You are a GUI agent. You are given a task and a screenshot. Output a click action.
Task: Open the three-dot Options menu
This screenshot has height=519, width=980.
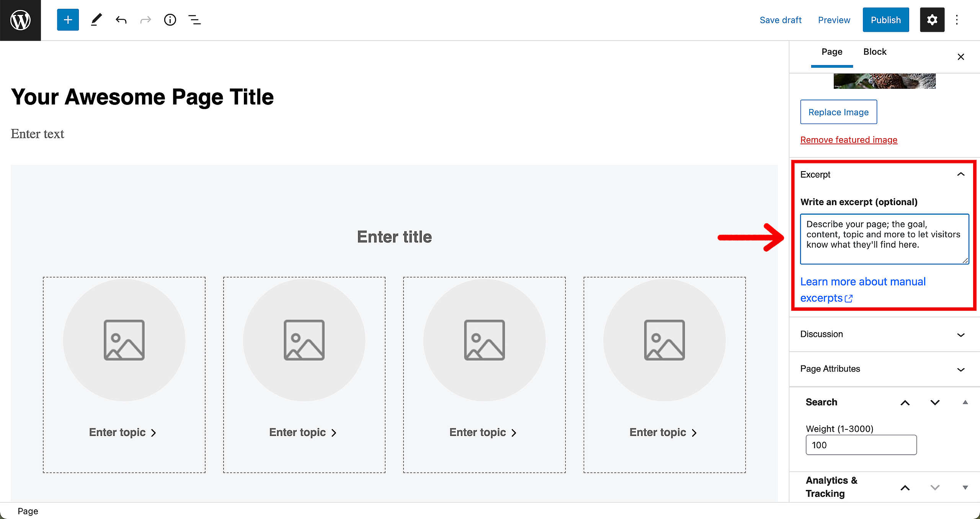click(957, 20)
